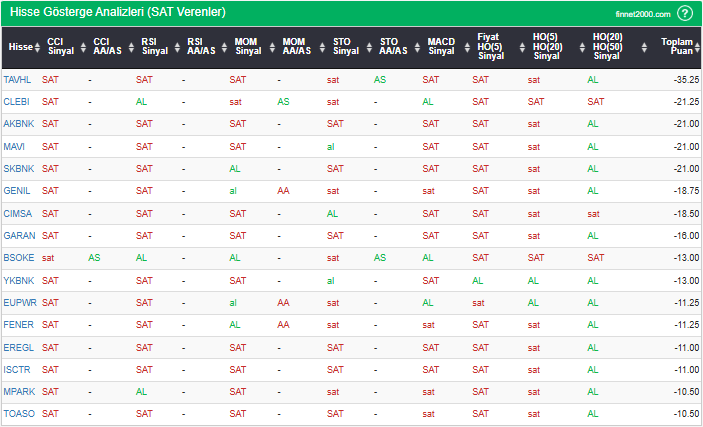This screenshot has width=703, height=427.
Task: Sort by CCI Sinyal column header
Action: (61, 47)
